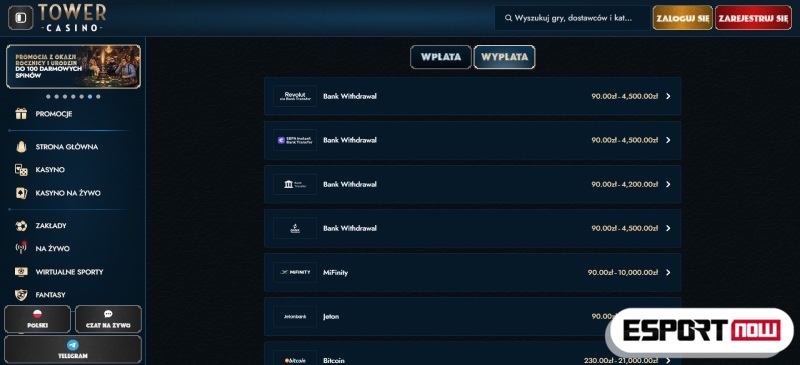Open the SEPA Instant withdrawal chevron

pos(668,140)
